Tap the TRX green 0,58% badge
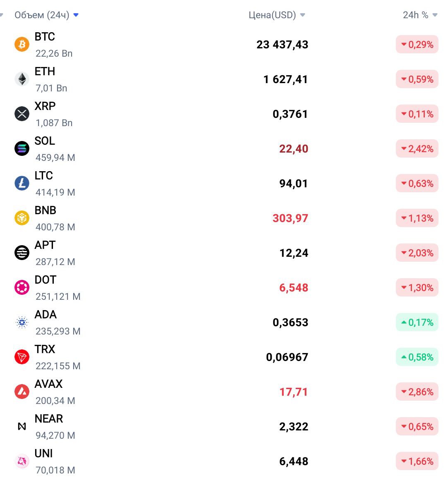The width and height of the screenshot is (448, 485). point(417,357)
